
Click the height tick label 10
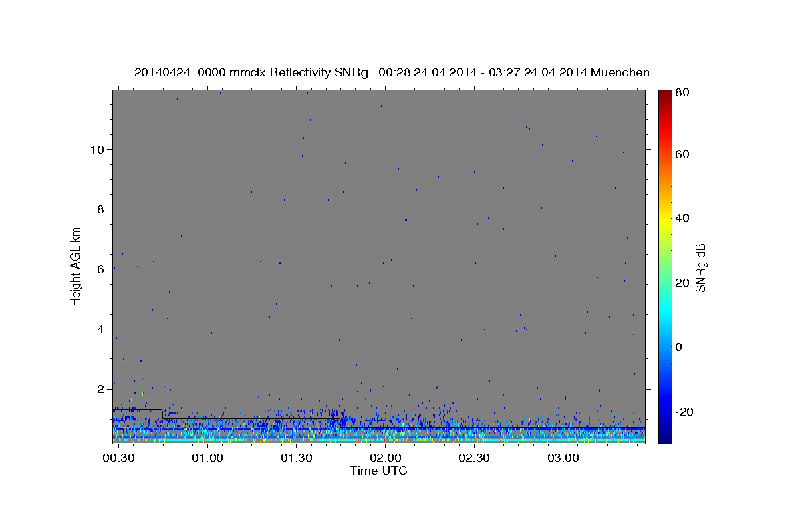pos(97,149)
